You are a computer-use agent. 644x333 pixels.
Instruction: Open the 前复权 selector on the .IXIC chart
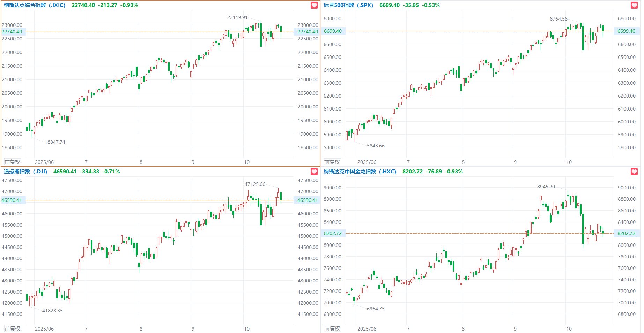pos(12,162)
